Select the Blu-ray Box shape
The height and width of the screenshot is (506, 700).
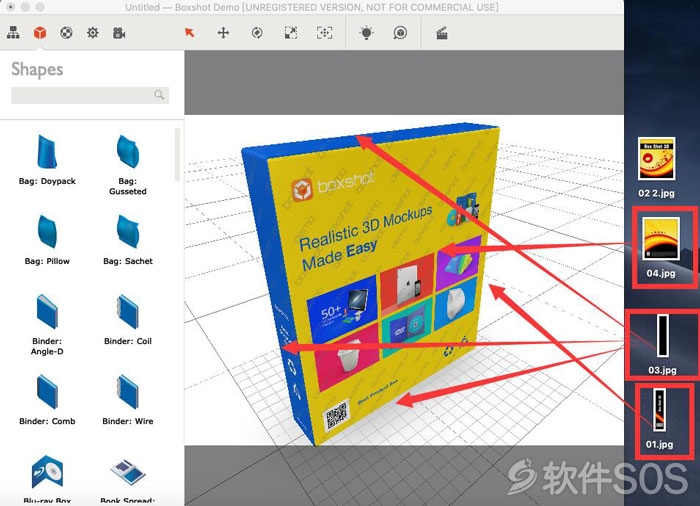47,479
